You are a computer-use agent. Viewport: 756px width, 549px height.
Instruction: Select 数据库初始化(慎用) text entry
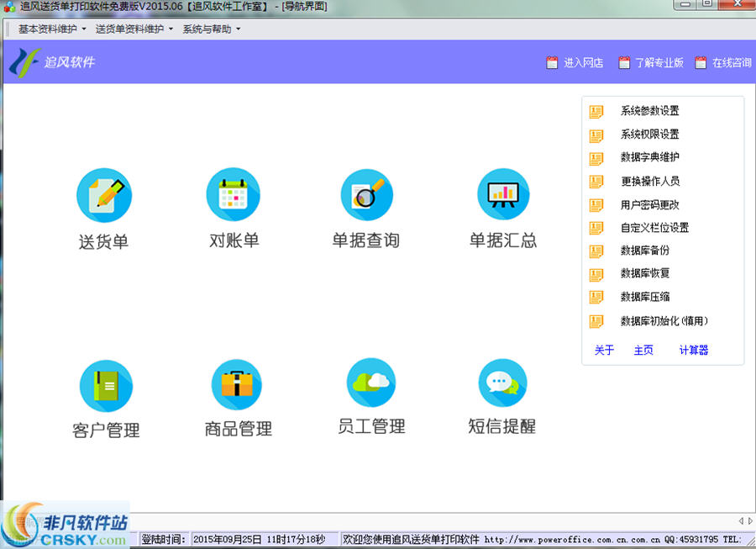[664, 321]
